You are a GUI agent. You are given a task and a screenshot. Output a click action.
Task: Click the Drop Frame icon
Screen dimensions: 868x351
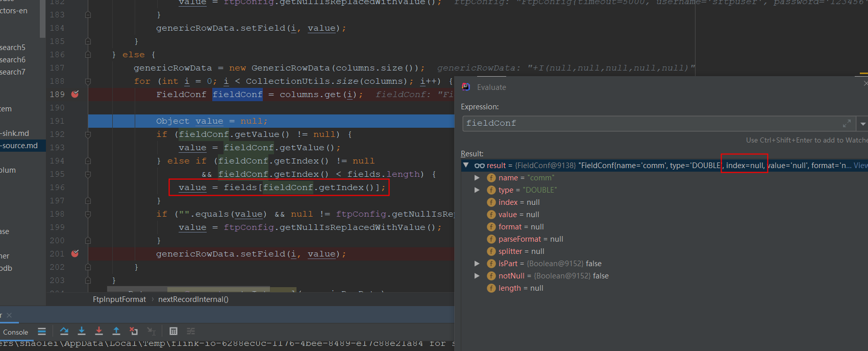[134, 331]
